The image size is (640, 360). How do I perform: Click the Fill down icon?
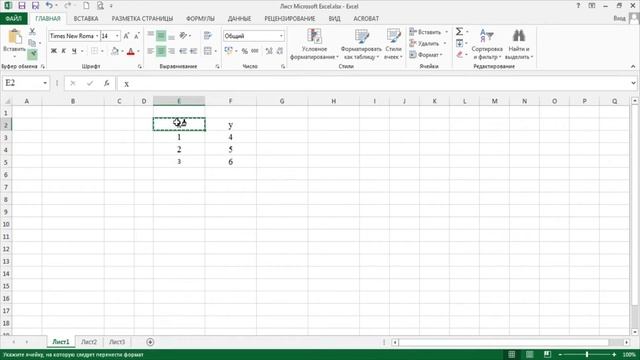460,43
